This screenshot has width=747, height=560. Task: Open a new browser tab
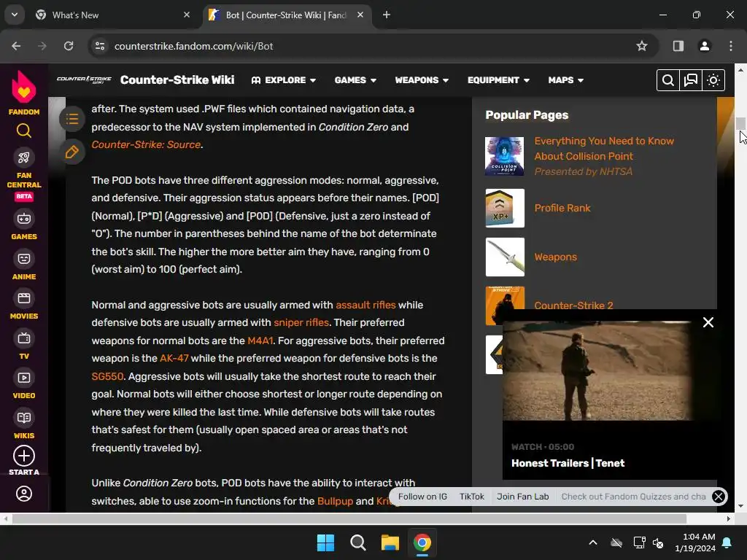[x=387, y=15]
